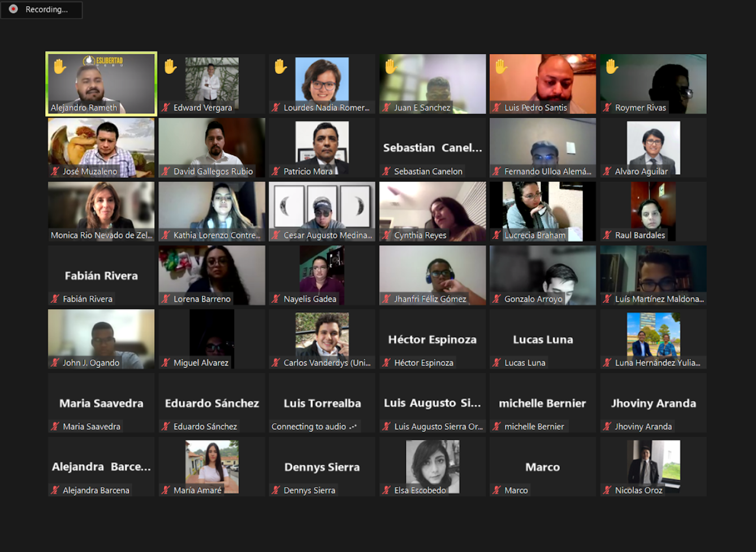
Task: Click the 'Connecting to audio' status label
Action: [x=309, y=427]
